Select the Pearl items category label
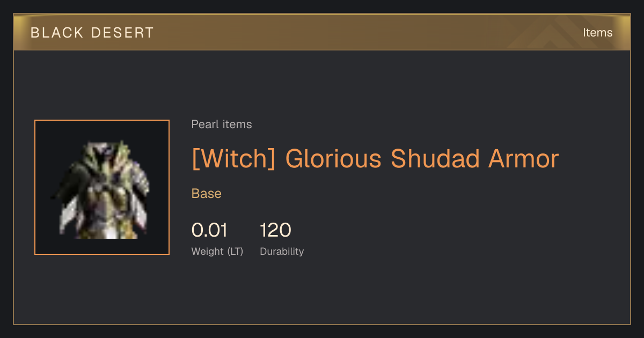The height and width of the screenshot is (338, 644). (x=222, y=124)
